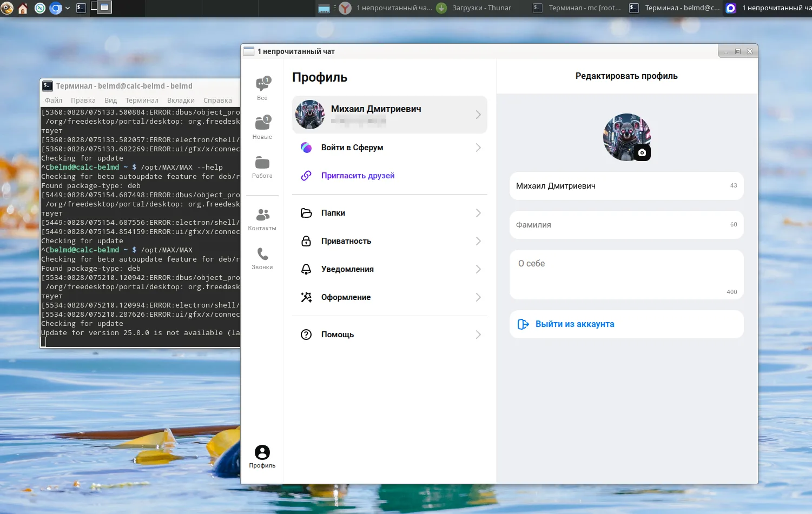Click the "Сферум" gradient logo icon

click(x=306, y=147)
